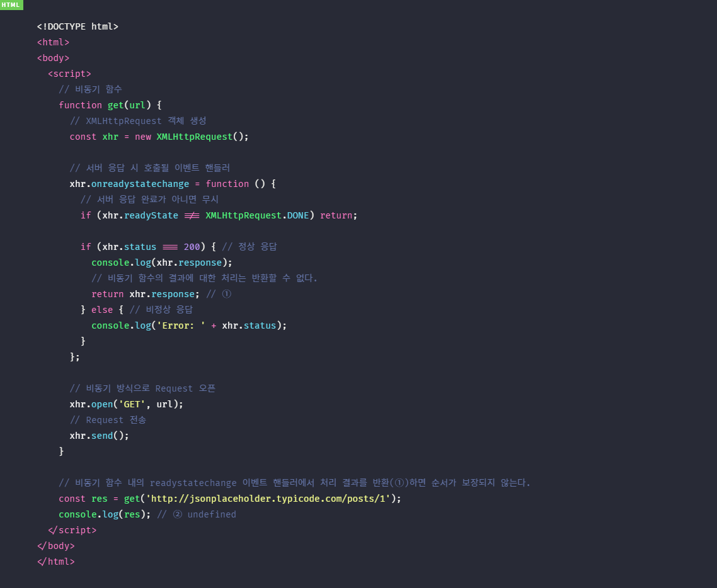Click the 'if (xhr.readyState' DONE check line

coord(219,215)
